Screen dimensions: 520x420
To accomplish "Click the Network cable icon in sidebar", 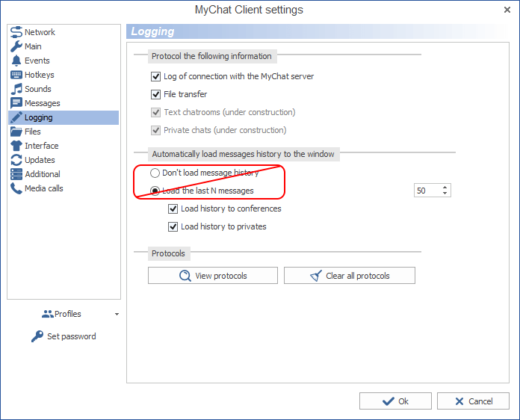I will tap(16, 32).
